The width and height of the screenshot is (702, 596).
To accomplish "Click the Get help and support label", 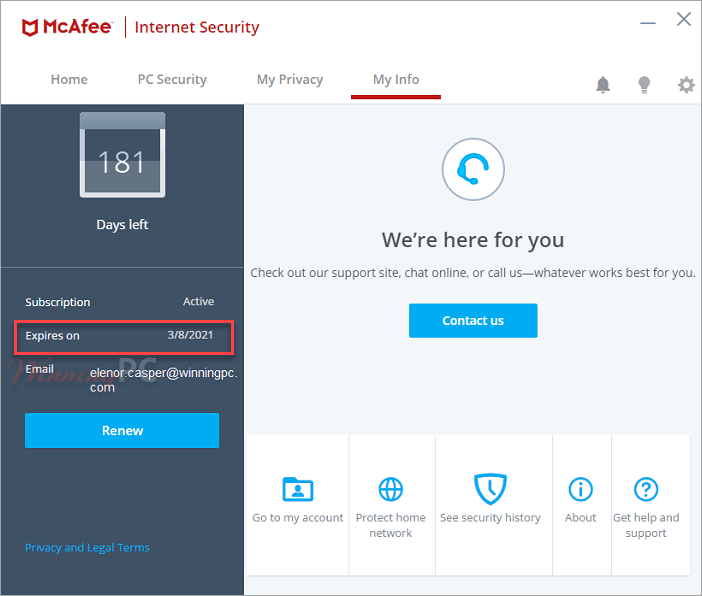I will [x=646, y=525].
